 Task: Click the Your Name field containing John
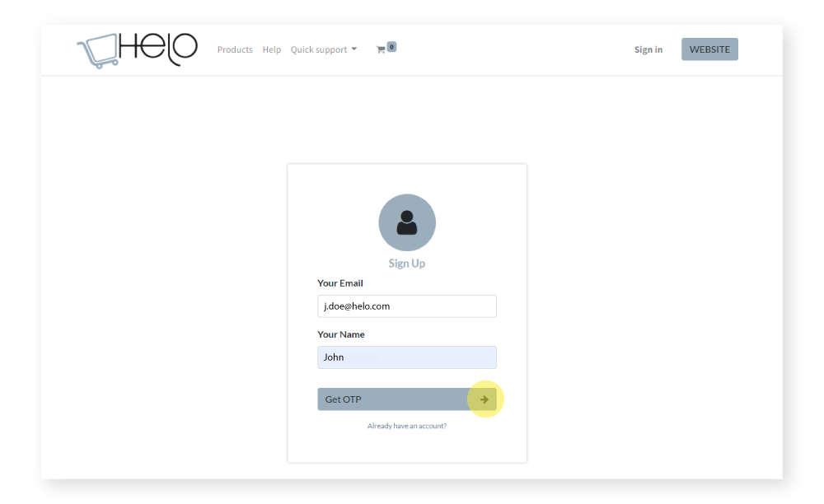pos(407,357)
